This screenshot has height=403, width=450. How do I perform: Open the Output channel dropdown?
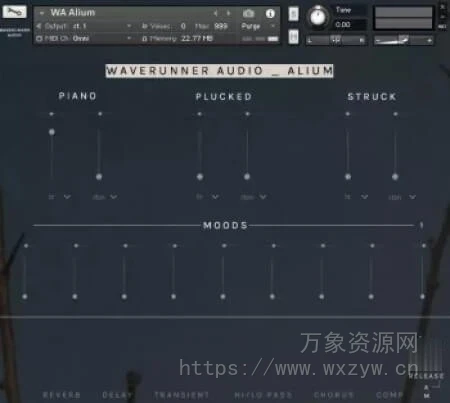point(129,26)
